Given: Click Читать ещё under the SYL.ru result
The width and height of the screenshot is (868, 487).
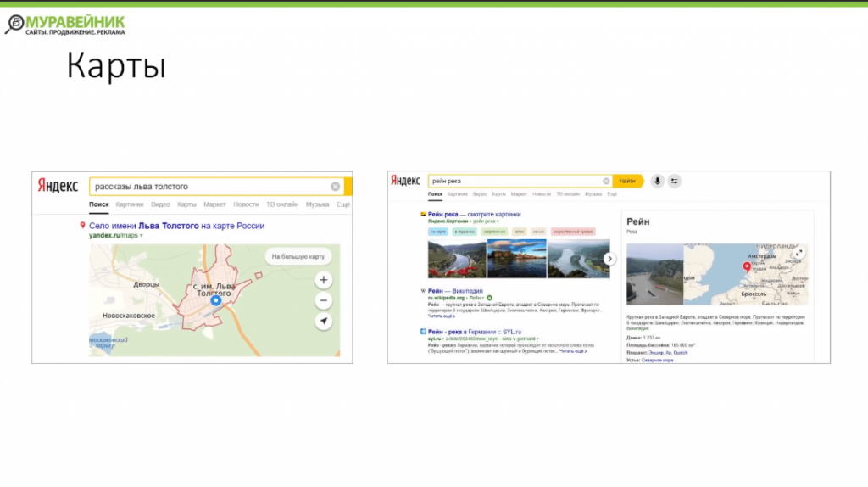Looking at the screenshot, I should point(572,351).
